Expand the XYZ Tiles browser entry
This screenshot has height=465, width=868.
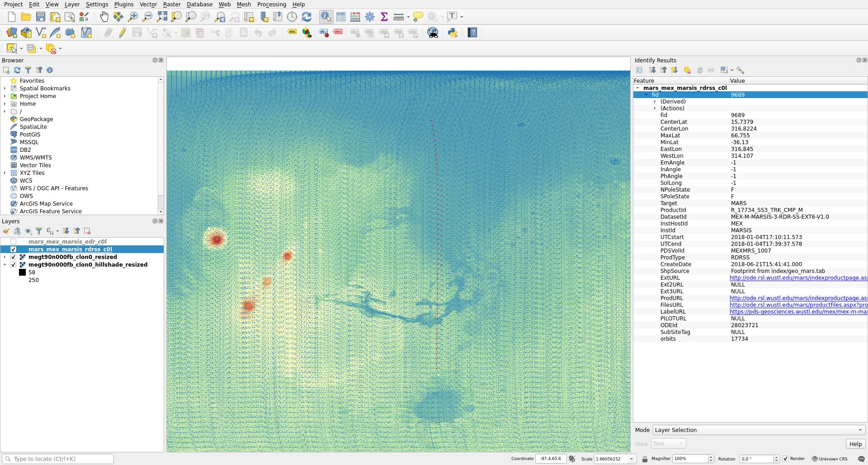(x=5, y=173)
